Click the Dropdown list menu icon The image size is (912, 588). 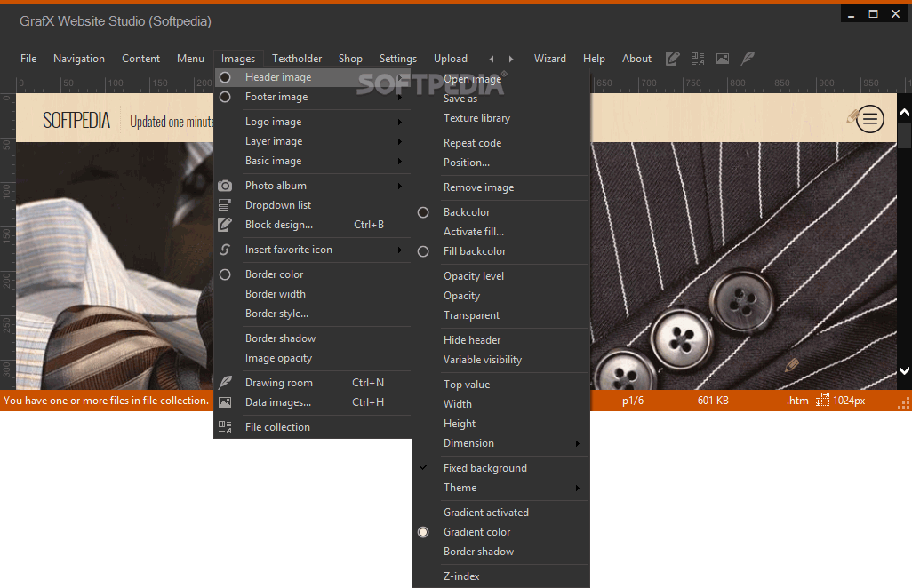225,205
